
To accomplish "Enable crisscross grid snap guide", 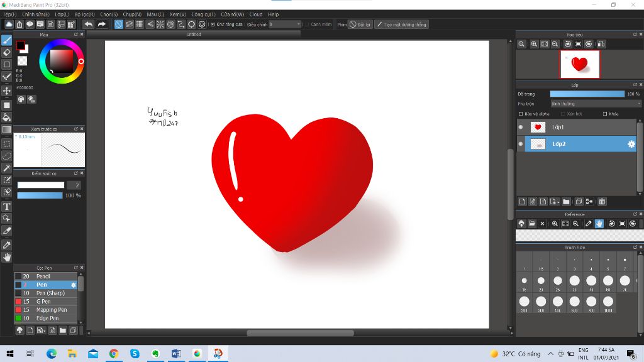I will [x=139, y=25].
